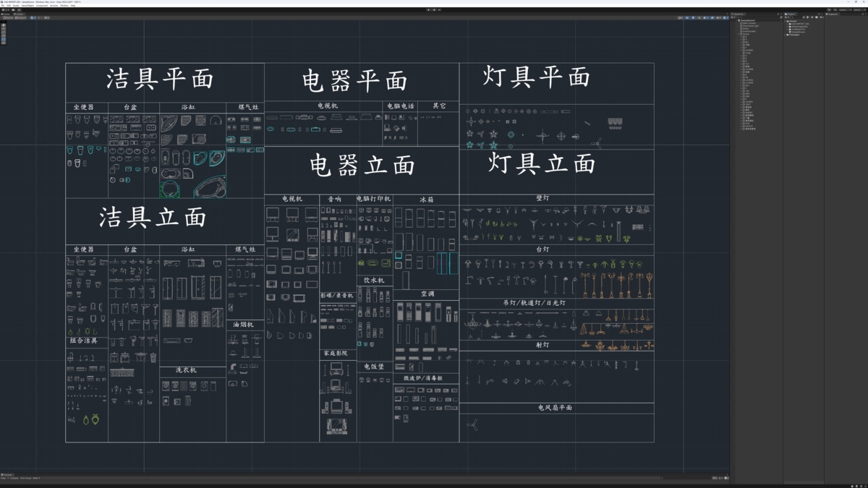Open the Layout dropdown

[859, 9]
